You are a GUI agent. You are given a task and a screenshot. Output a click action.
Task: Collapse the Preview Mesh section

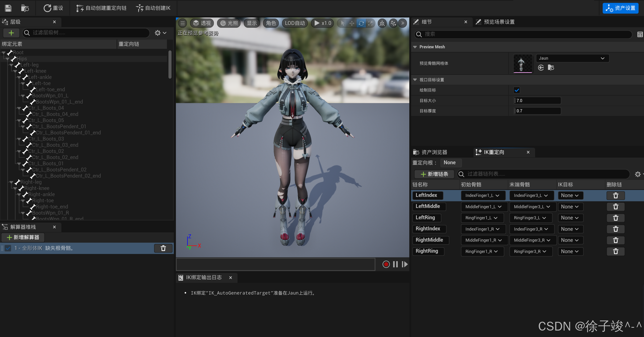coord(415,47)
